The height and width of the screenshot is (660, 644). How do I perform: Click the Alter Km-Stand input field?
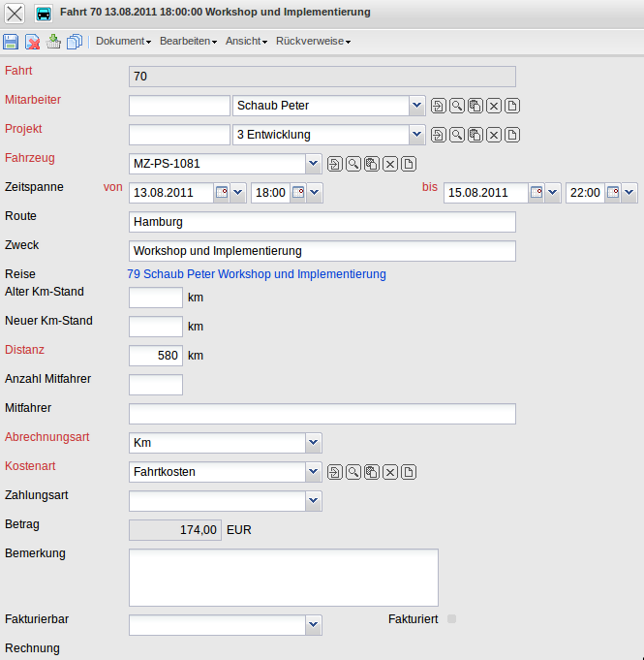(x=155, y=298)
